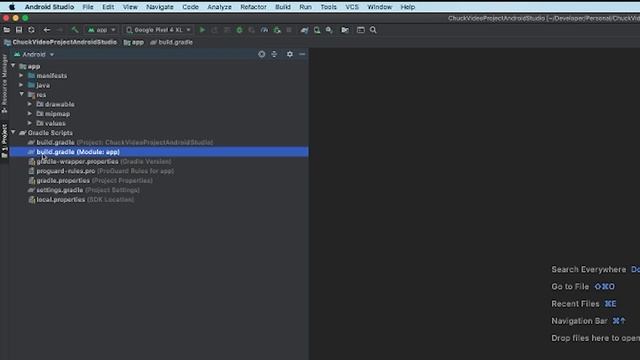Collapse the app module node
The height and width of the screenshot is (360, 640).
click(13, 66)
